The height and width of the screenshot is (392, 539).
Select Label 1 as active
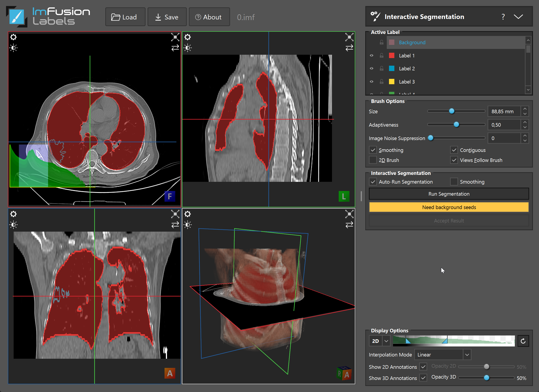click(x=456, y=55)
